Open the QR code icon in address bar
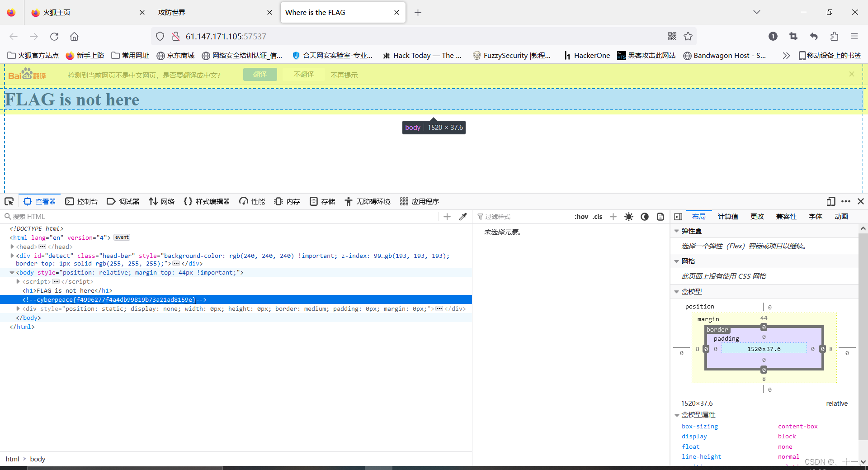 (x=672, y=36)
